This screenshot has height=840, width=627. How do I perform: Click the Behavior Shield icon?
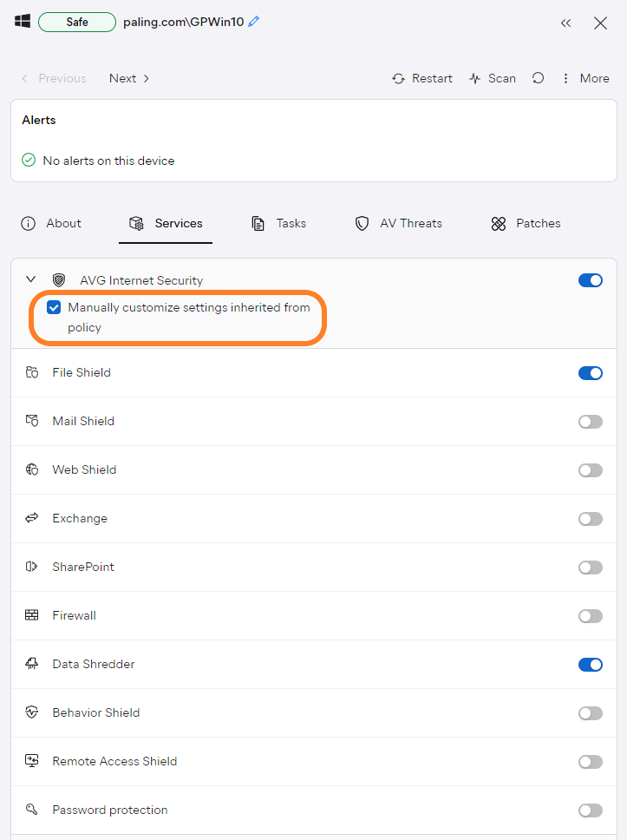31,712
